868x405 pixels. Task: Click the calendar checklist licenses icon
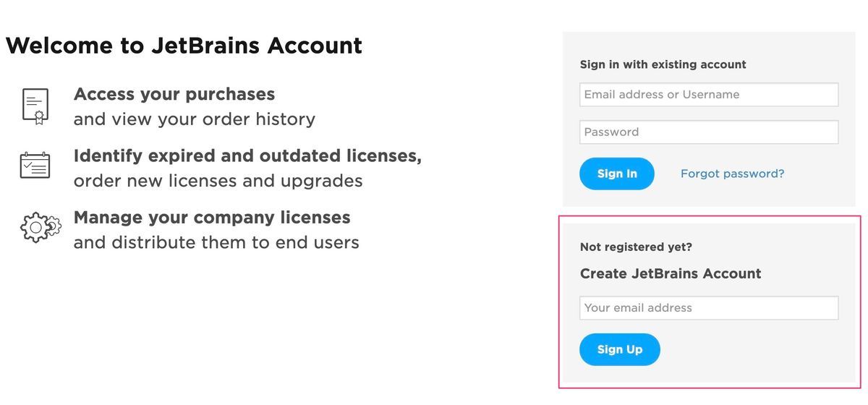(x=35, y=166)
